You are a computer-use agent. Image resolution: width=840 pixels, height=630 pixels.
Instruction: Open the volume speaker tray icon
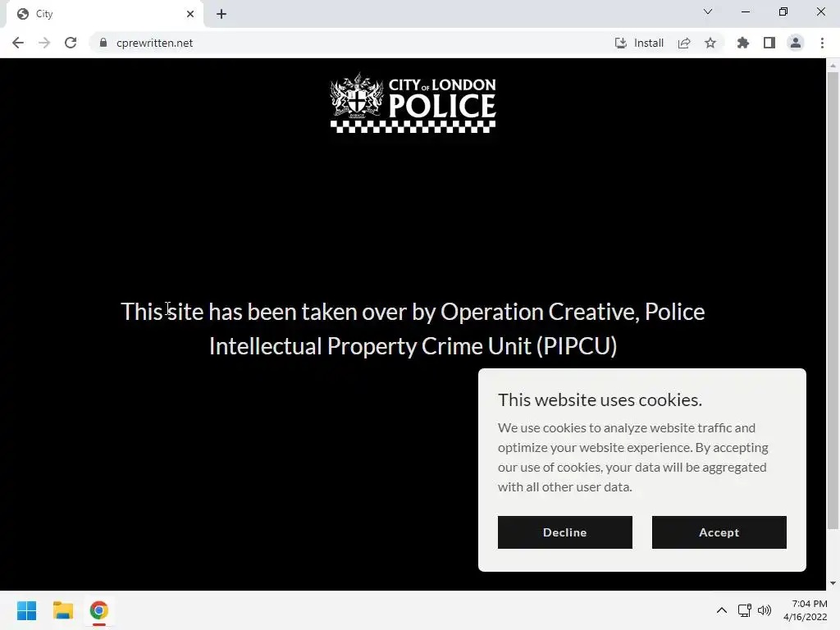[x=765, y=610]
